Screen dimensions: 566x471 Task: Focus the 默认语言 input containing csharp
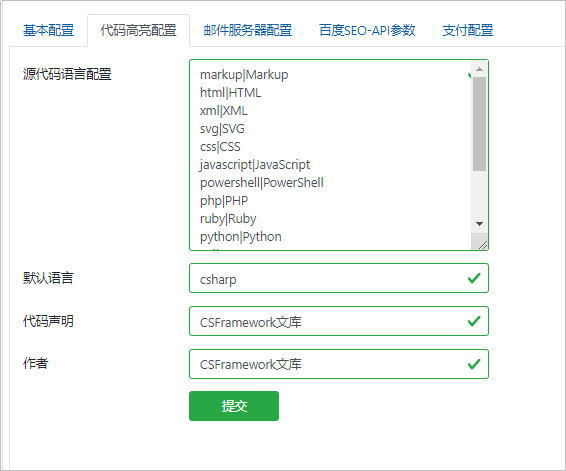[339, 278]
